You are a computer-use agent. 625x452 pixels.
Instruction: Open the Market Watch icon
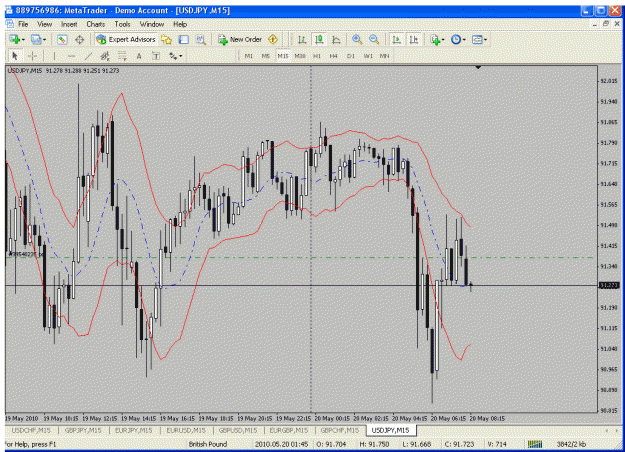click(62, 39)
